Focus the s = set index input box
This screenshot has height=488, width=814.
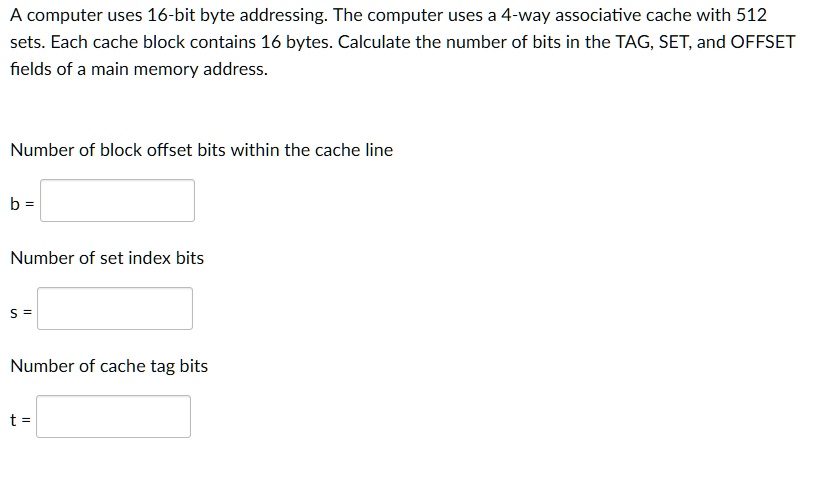tap(115, 308)
